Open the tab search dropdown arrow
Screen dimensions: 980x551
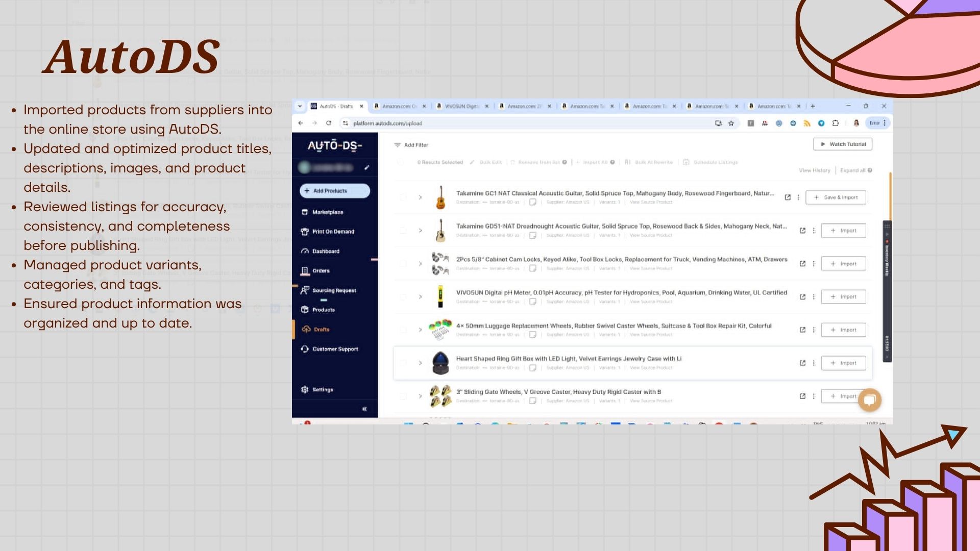pos(300,106)
